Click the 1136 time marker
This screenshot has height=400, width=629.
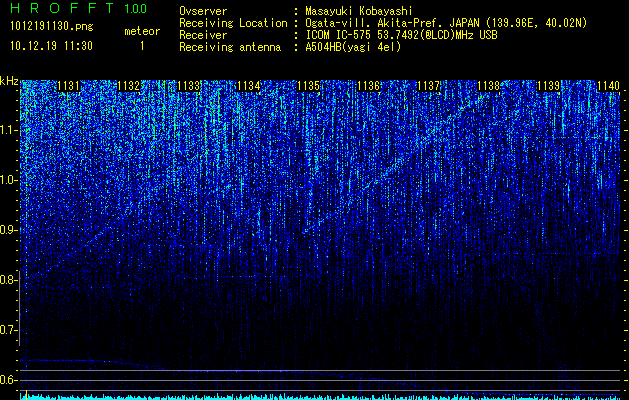point(369,86)
